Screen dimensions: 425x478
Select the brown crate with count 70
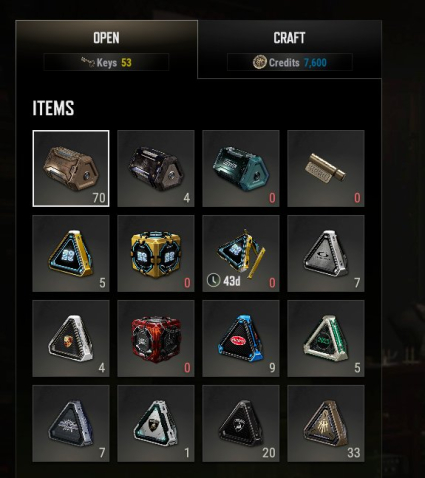71,168
